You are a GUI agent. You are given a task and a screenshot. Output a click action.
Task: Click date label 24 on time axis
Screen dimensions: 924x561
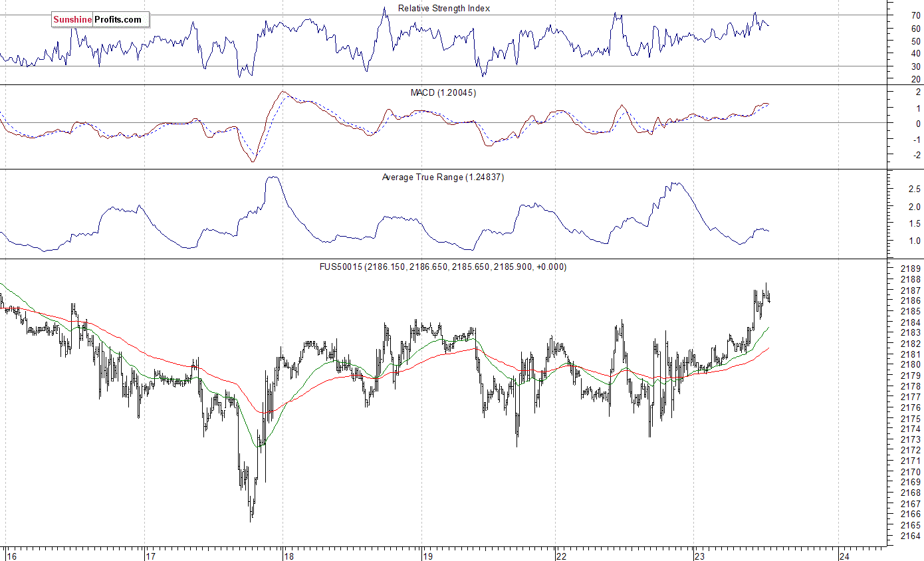844,555
